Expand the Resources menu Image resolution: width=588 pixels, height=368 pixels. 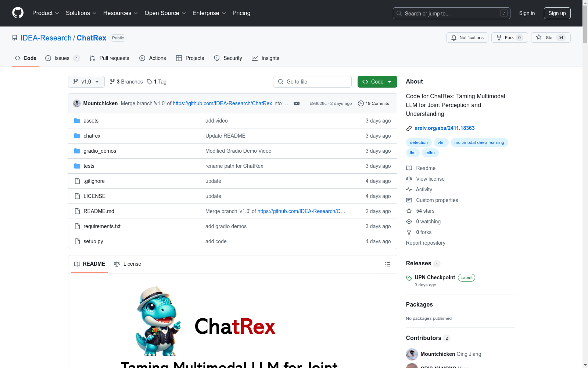(121, 13)
